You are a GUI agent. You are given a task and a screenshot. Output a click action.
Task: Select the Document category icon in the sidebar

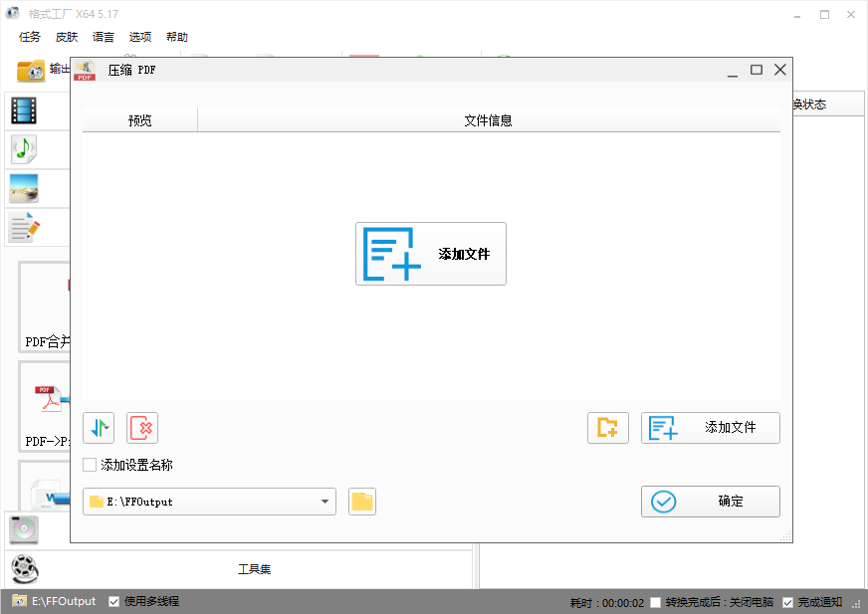pos(23,227)
